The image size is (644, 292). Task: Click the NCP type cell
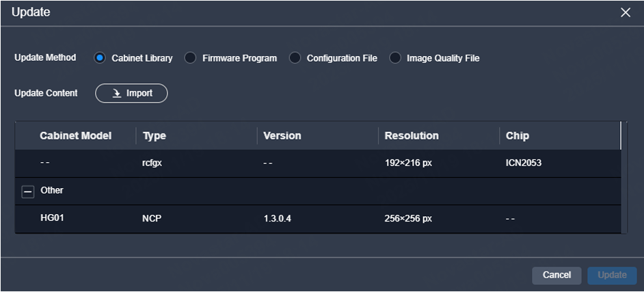[152, 218]
